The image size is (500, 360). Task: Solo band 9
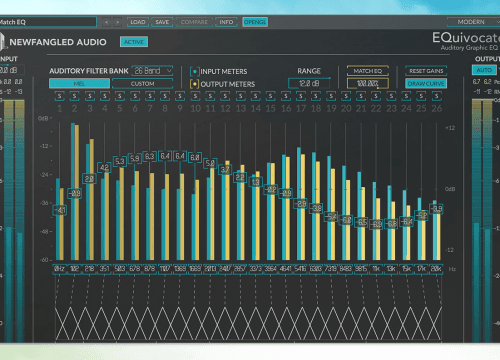(180, 96)
